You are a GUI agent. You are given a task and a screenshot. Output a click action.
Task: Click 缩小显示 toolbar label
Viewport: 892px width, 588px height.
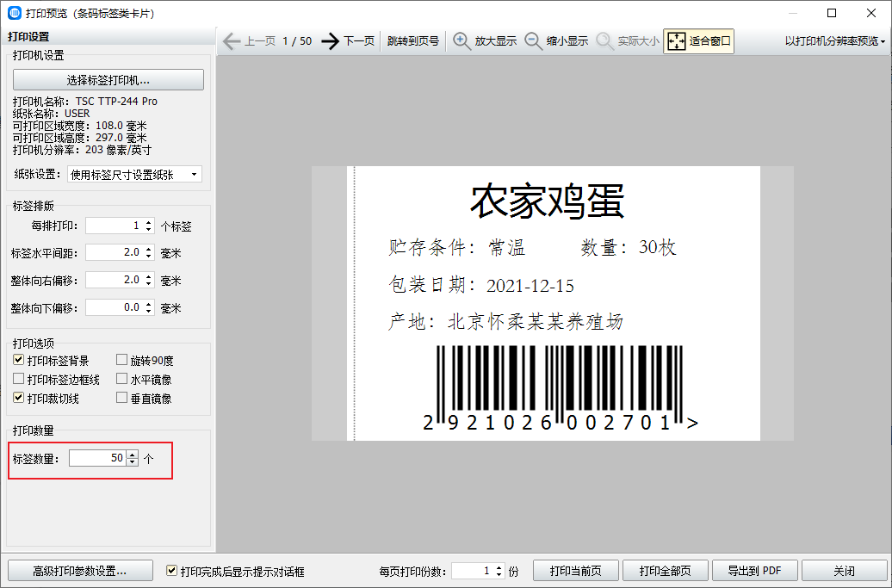point(567,41)
